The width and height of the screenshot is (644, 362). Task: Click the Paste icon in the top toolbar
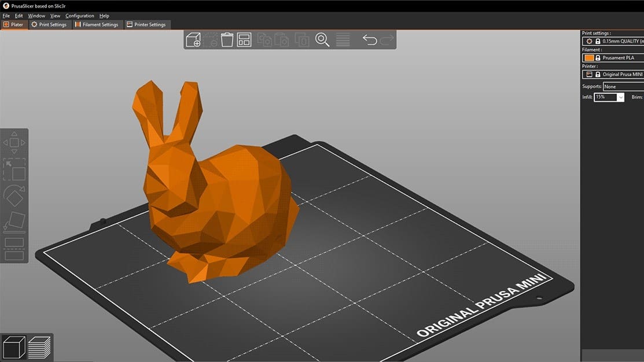point(282,40)
